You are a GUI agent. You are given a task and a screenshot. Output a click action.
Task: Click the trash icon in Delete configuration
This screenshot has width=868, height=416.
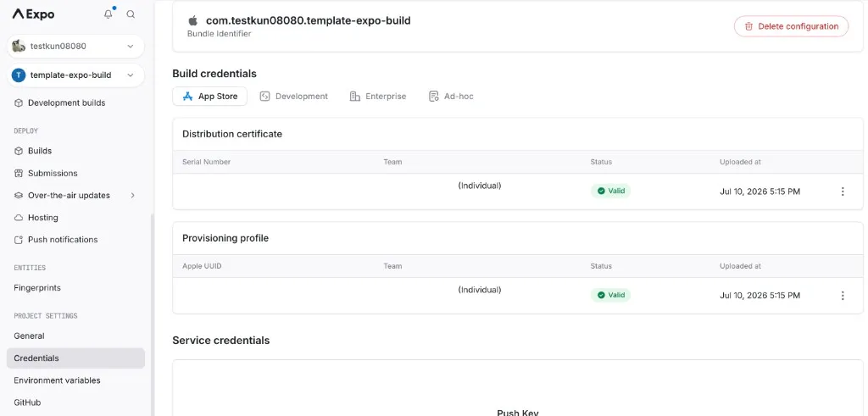(748, 26)
